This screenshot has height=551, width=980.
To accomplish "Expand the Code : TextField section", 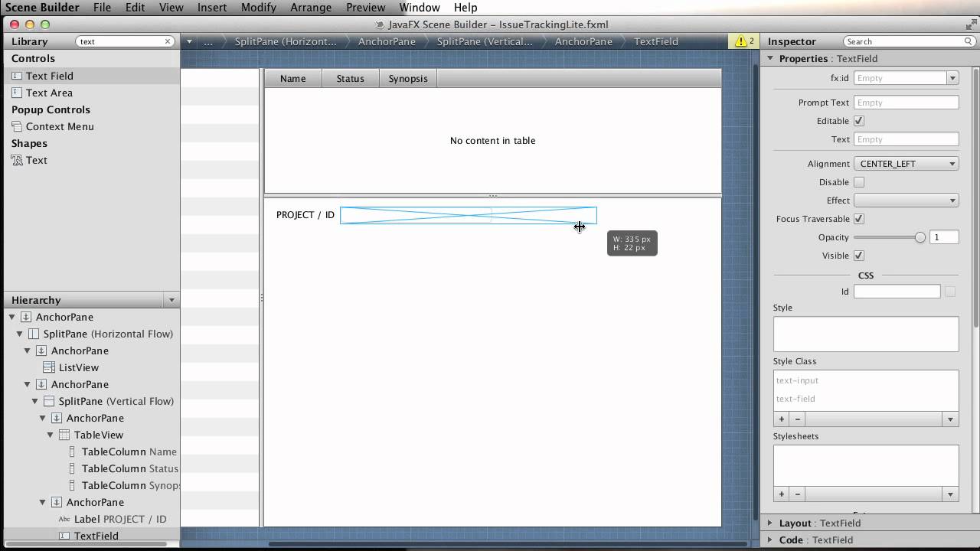I will (x=770, y=540).
